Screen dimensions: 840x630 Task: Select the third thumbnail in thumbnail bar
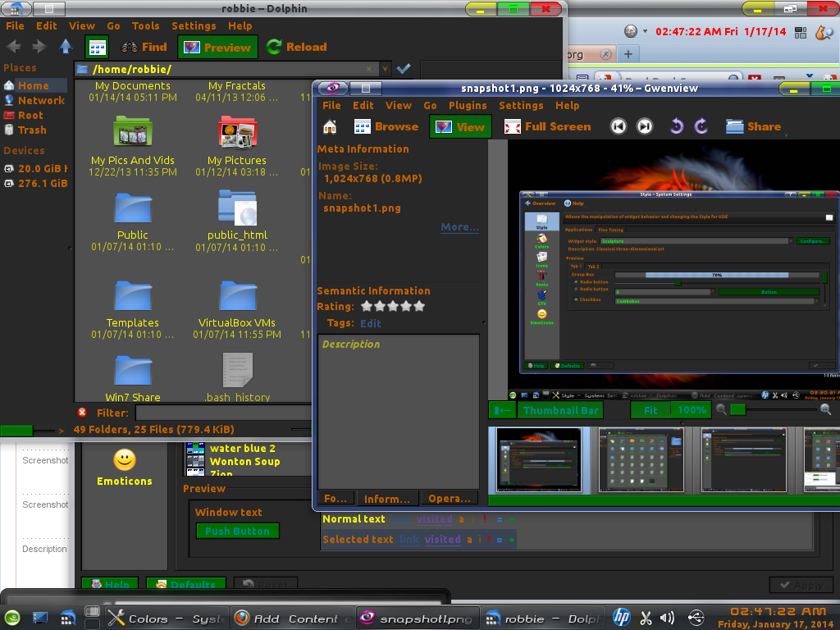click(x=744, y=460)
